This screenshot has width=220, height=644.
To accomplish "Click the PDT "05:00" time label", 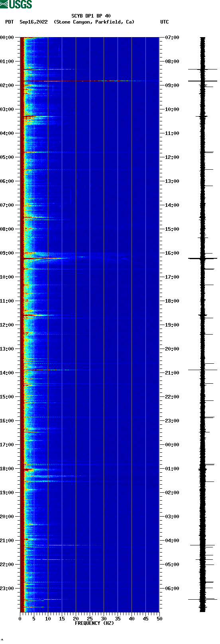I will [x=7, y=157].
